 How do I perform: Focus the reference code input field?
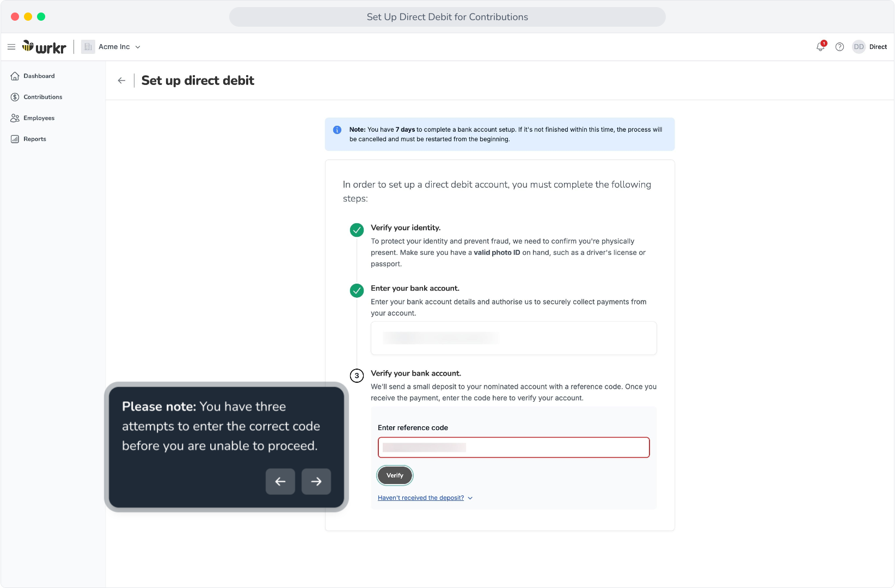click(513, 448)
